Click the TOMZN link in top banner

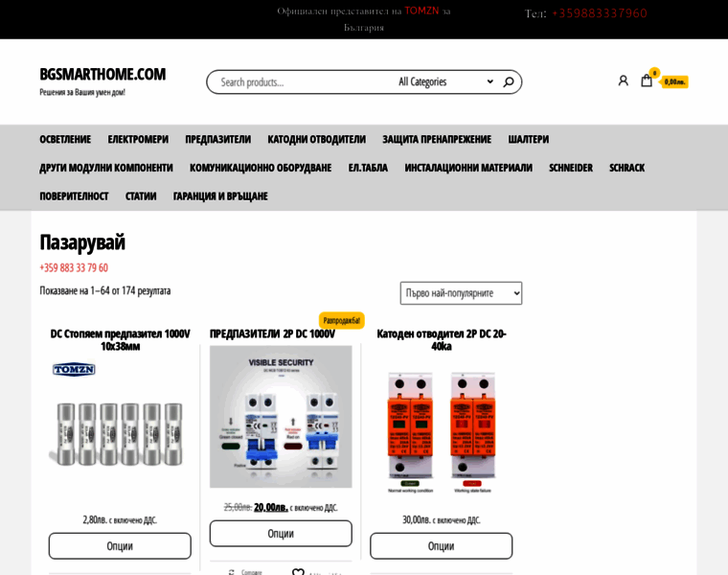tap(421, 11)
